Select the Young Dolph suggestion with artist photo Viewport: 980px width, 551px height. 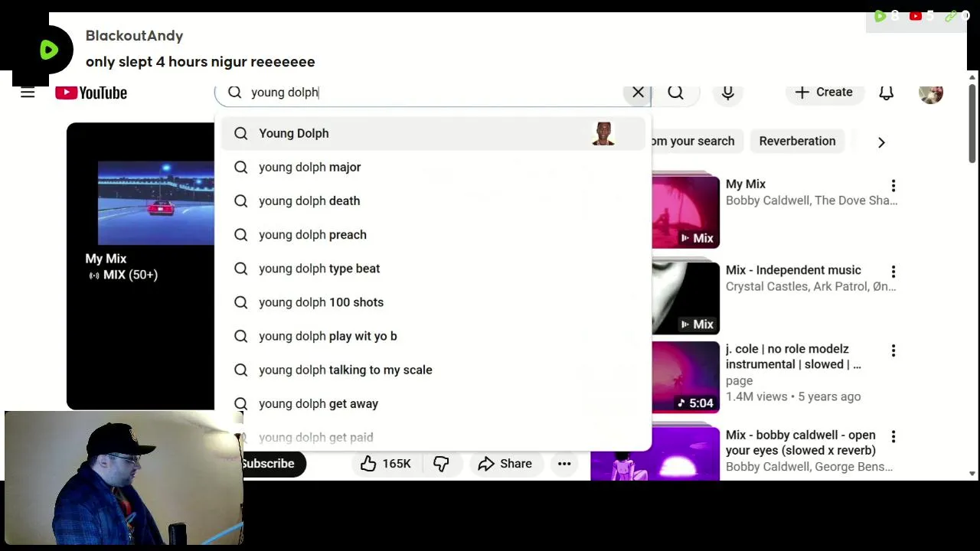click(433, 133)
